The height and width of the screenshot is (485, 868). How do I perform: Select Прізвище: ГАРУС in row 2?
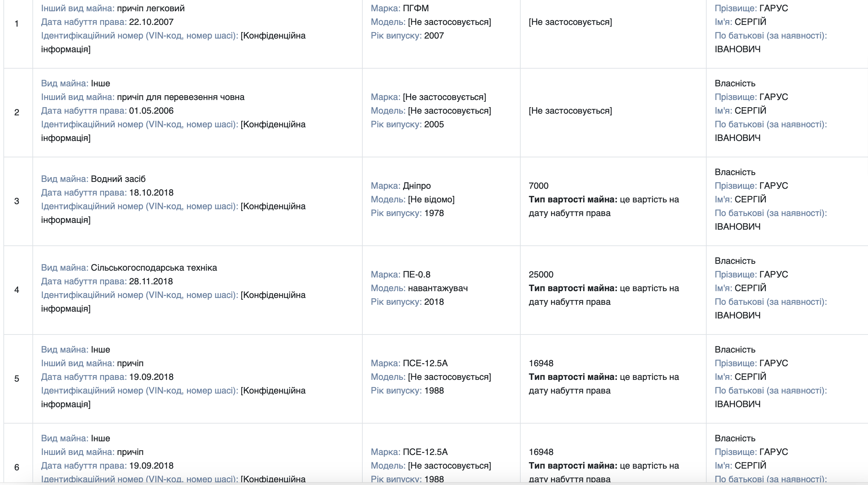click(x=751, y=97)
